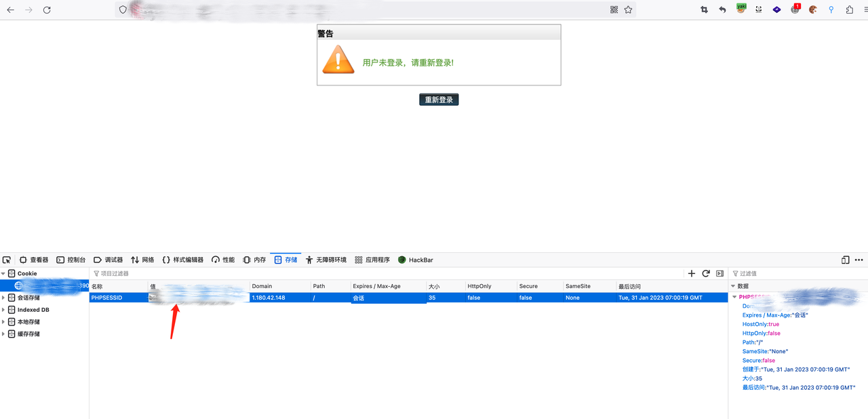Open the HackBar tab
This screenshot has width=868, height=419.
tap(416, 260)
